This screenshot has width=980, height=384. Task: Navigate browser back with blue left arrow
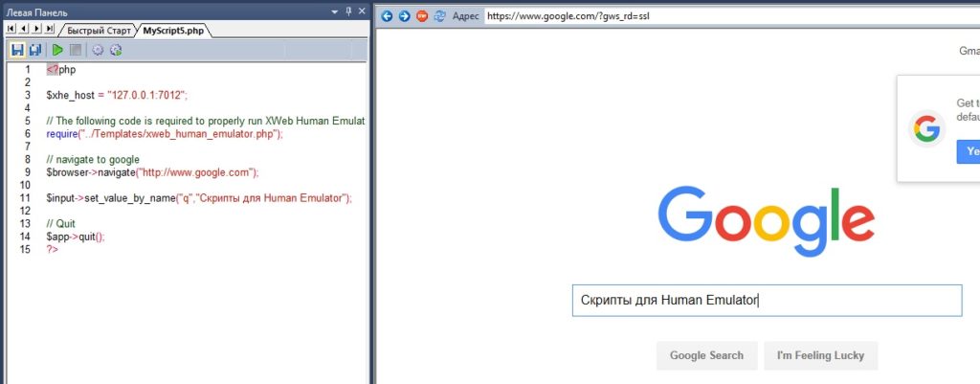[x=387, y=16]
